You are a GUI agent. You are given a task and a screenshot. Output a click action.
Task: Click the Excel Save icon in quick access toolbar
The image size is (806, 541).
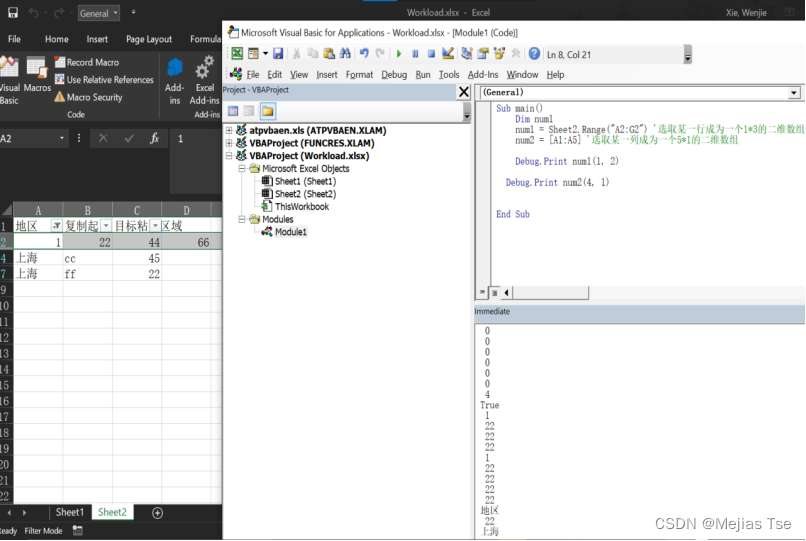point(13,13)
